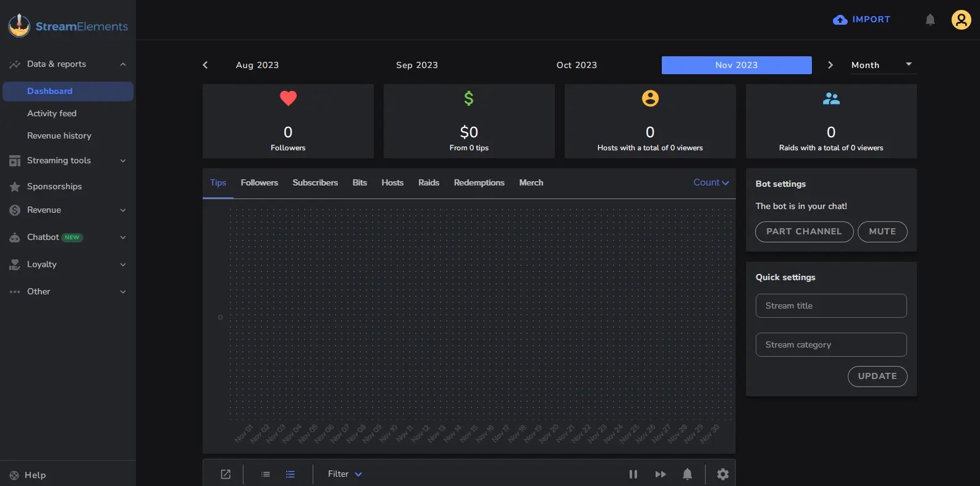This screenshot has height=486, width=980.
Task: Click the blue Raids group icon
Action: [831, 98]
